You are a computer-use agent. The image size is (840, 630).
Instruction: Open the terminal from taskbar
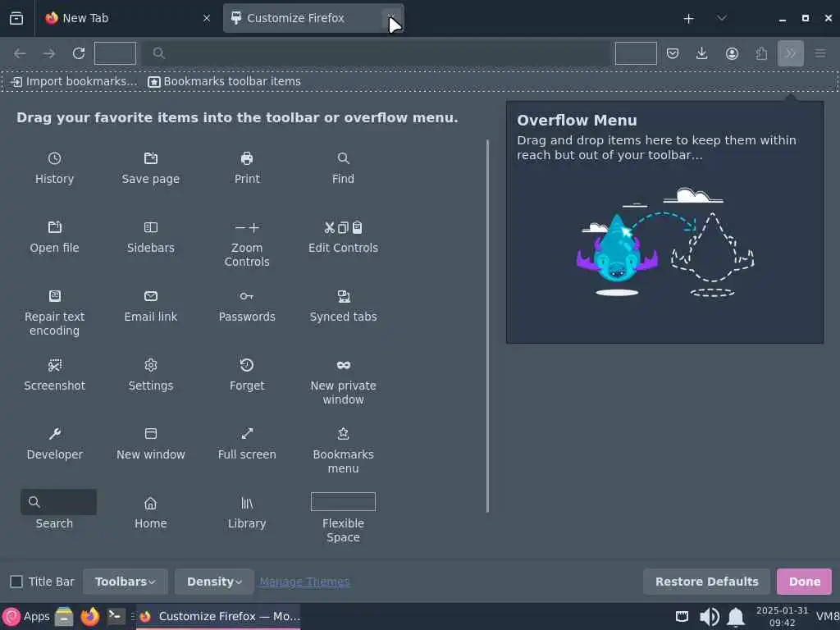pos(116,617)
